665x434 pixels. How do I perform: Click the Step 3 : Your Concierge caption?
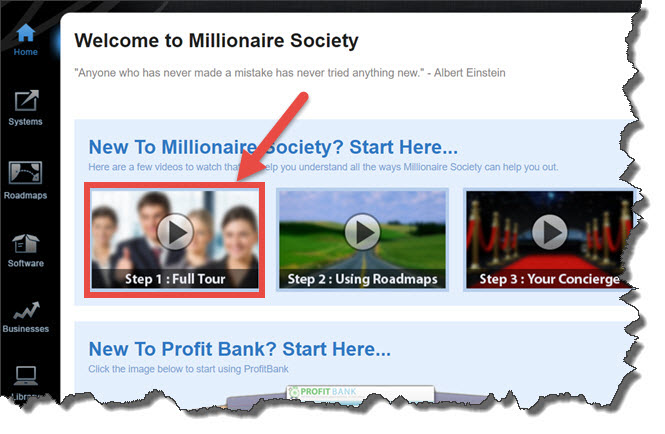(550, 279)
